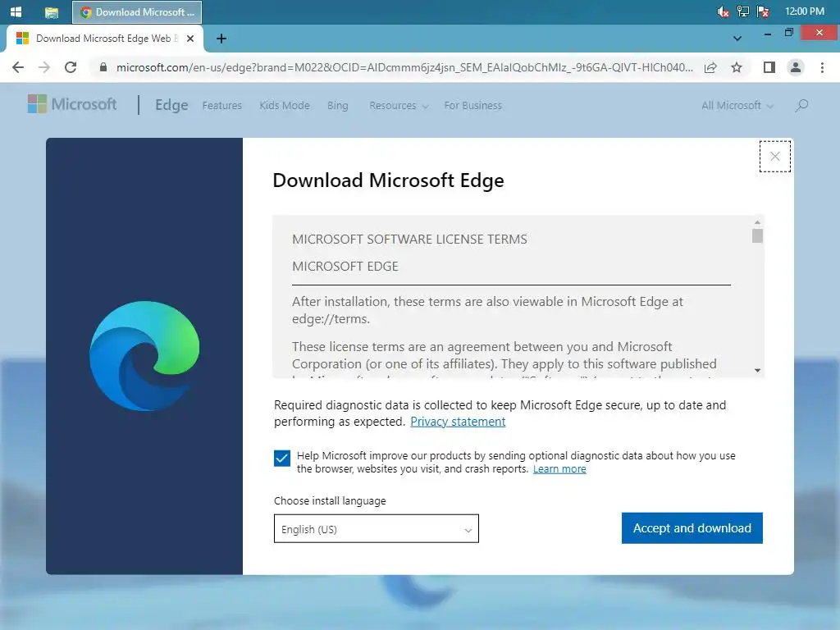Go back to the previous page
The width and height of the screenshot is (840, 630).
click(x=18, y=67)
